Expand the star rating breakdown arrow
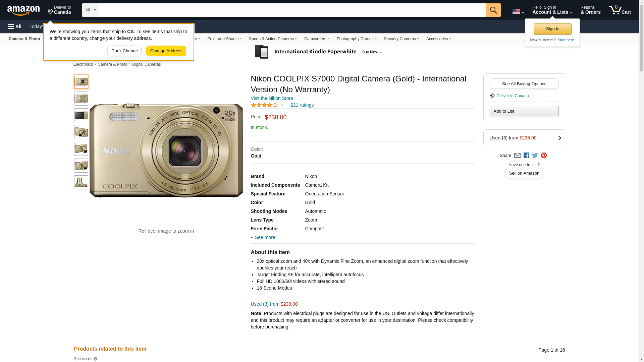644x362 pixels. tap(282, 105)
